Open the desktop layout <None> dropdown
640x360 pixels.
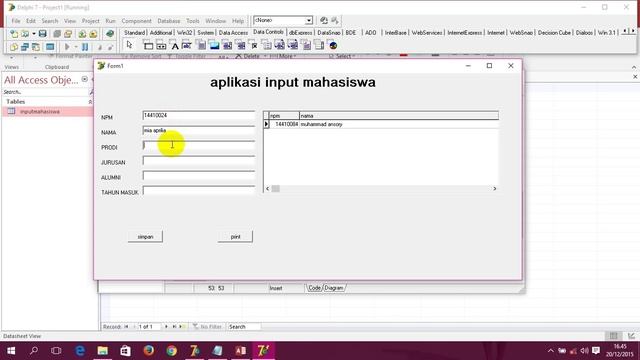309,20
